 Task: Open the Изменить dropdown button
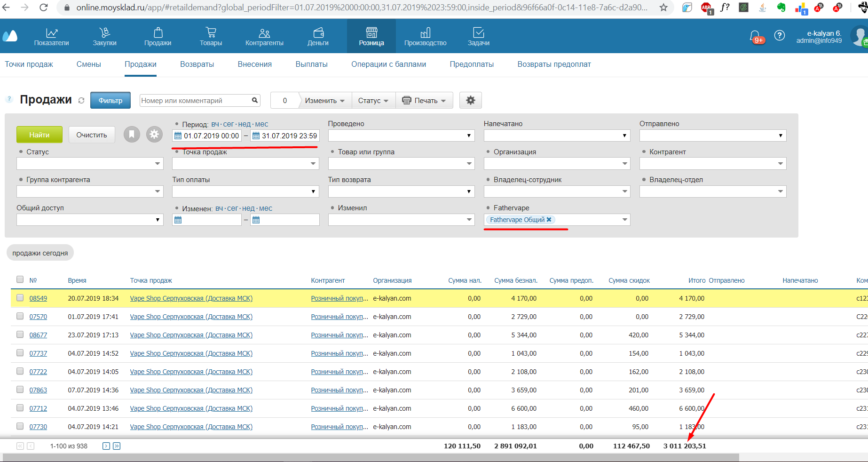[325, 101]
